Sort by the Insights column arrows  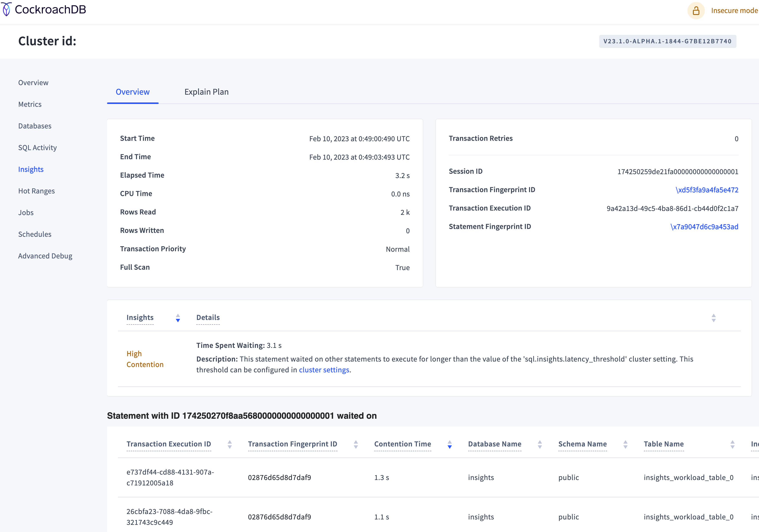click(x=178, y=318)
